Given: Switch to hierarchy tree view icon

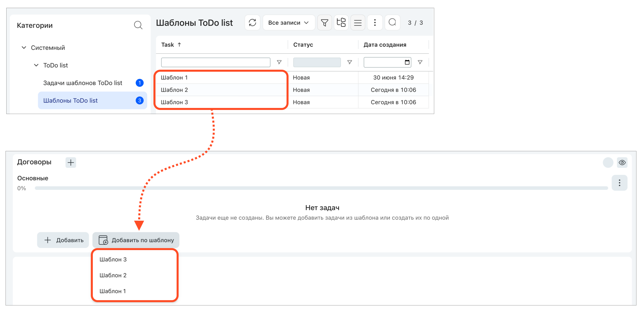Looking at the screenshot, I should (341, 23).
